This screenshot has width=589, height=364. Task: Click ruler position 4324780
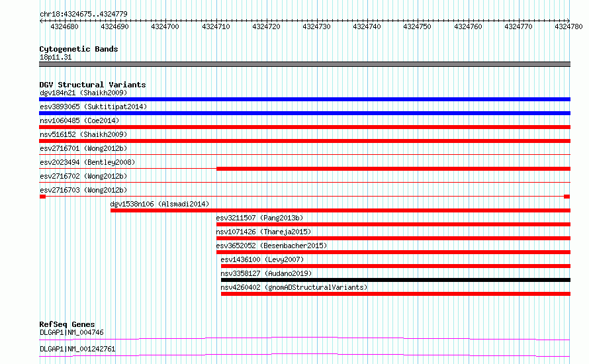568,26
